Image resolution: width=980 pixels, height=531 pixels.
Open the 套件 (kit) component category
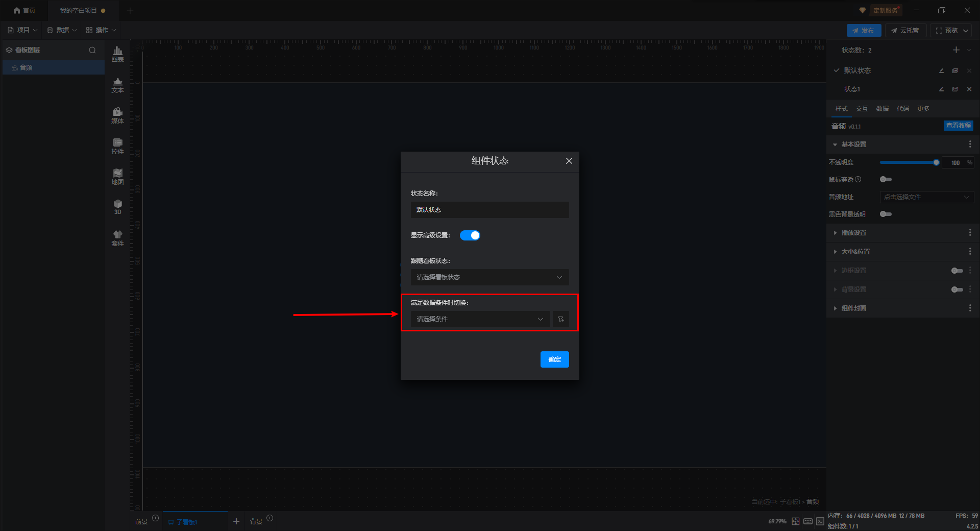click(x=117, y=238)
